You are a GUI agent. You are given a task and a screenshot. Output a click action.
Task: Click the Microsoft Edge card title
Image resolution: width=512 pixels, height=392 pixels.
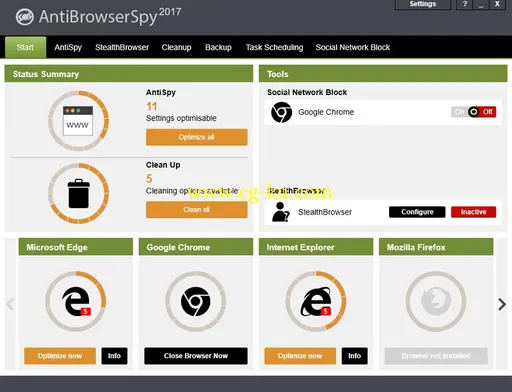pyautogui.click(x=57, y=247)
